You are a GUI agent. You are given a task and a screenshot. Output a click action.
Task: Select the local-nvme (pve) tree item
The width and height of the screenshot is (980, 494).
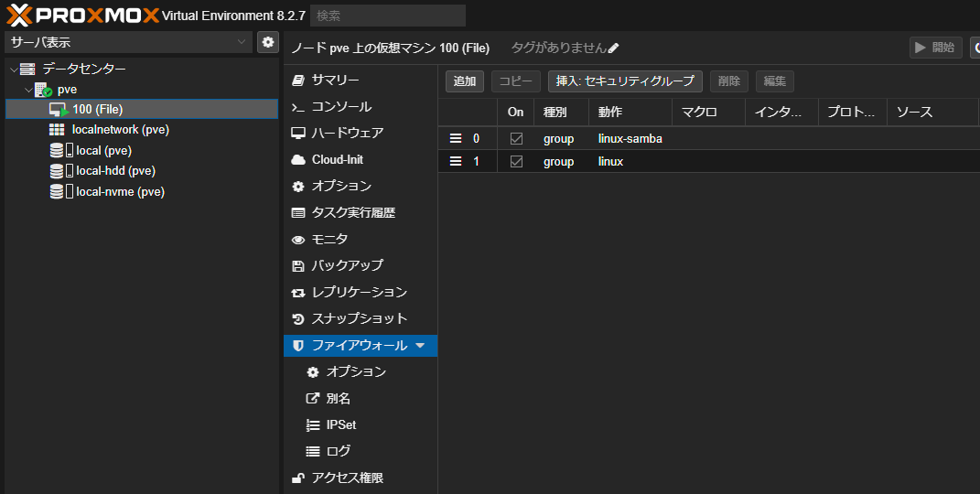pos(142,192)
